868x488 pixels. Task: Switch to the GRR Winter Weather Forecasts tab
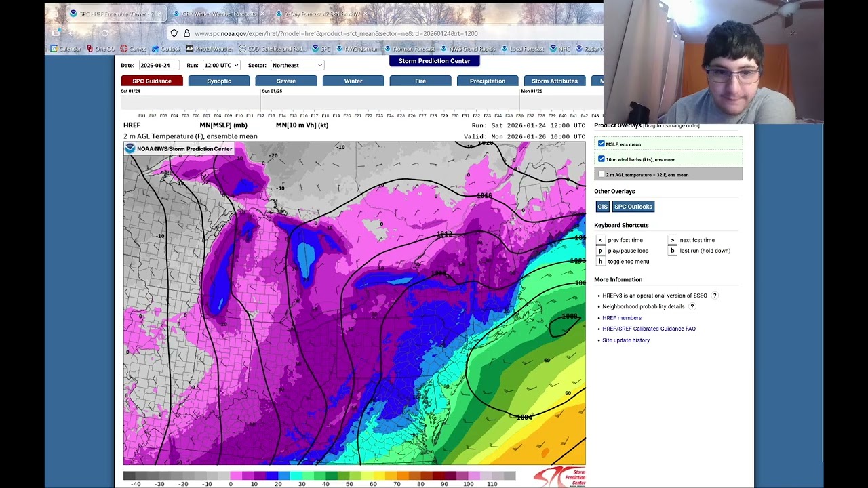219,14
